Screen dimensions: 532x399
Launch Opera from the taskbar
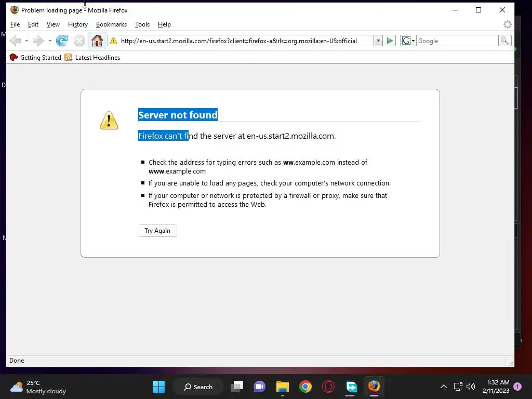(x=328, y=387)
